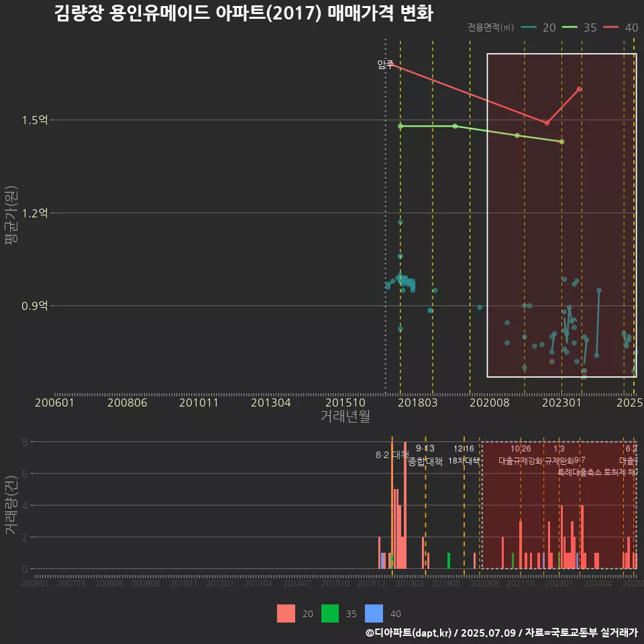This screenshot has height=644, width=644.
Task: Click the '1·3 규제완화' policy annotation
Action: tap(559, 455)
